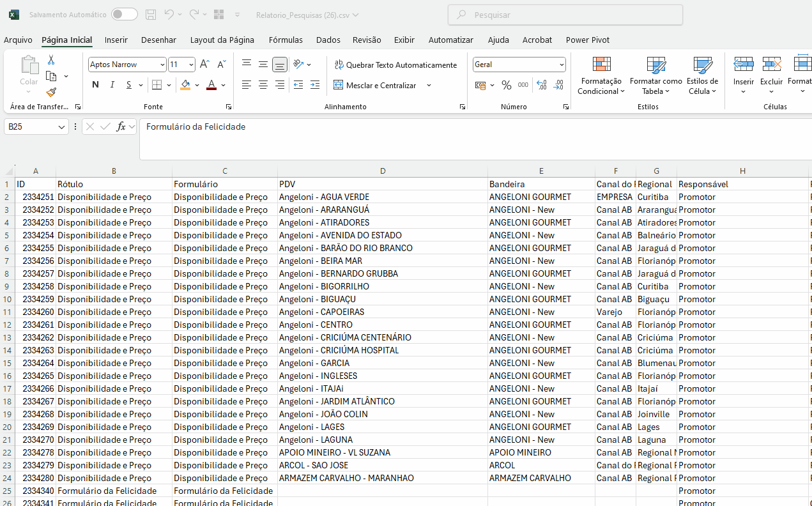Screen dimensions: 812x506
Task: Click the percent style icon
Action: (506, 85)
